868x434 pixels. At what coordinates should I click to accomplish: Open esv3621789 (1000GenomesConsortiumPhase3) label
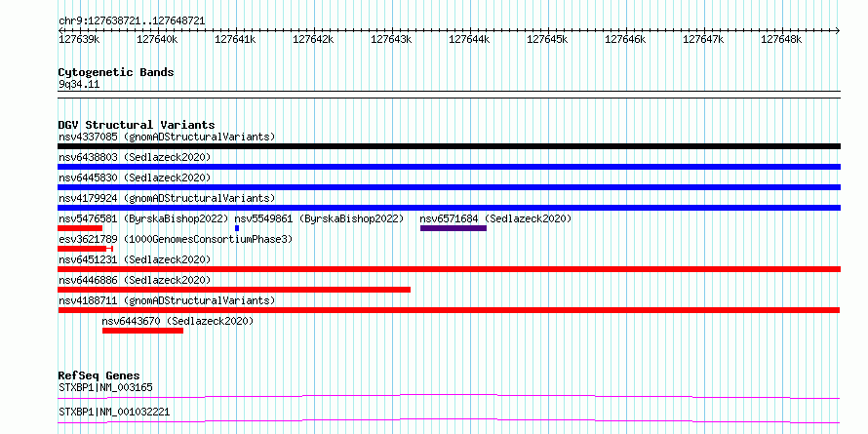[x=176, y=239]
